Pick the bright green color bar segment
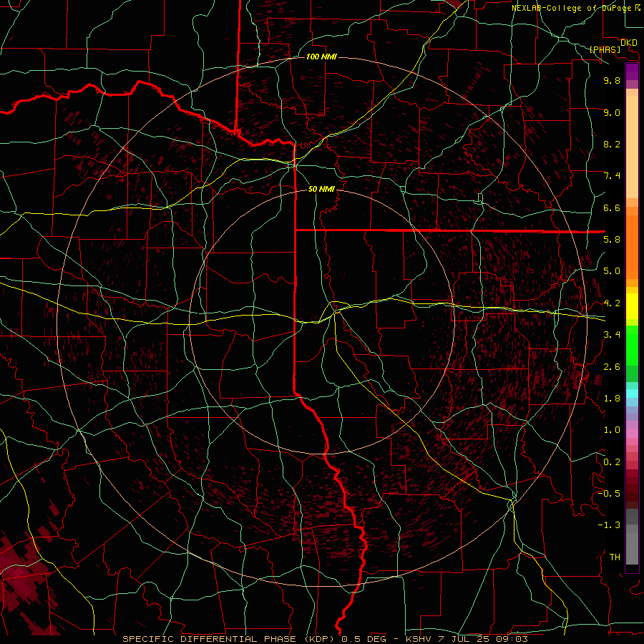Image resolution: width=644 pixels, height=644 pixels. click(632, 345)
